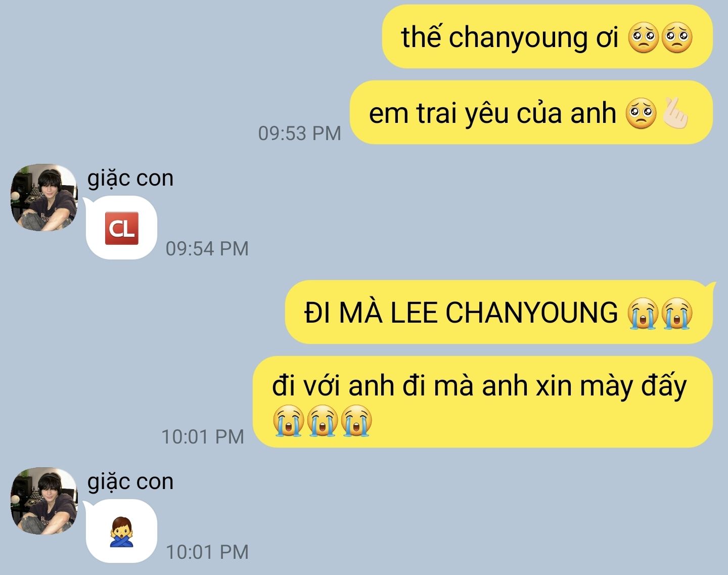Open the lower giặc con profile picture
728x575 pixels.
click(44, 501)
